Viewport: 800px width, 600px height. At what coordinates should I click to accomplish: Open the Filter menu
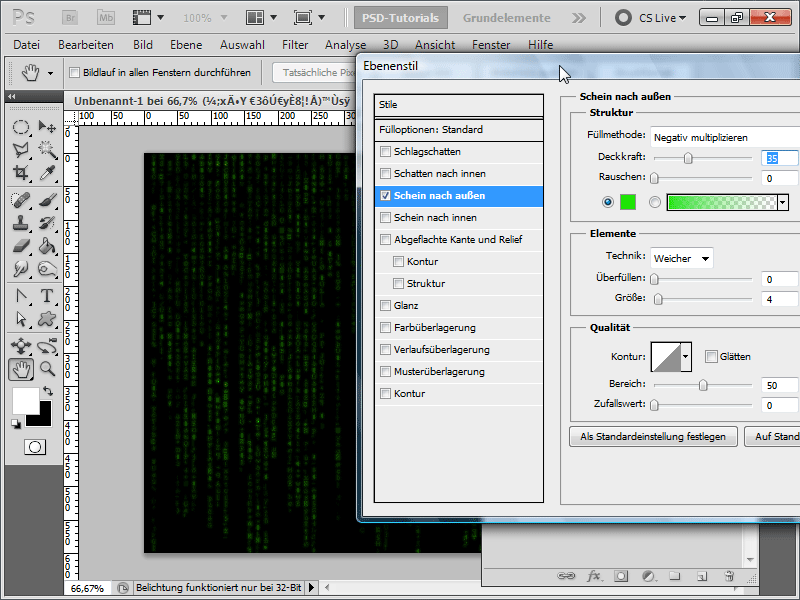click(x=295, y=45)
